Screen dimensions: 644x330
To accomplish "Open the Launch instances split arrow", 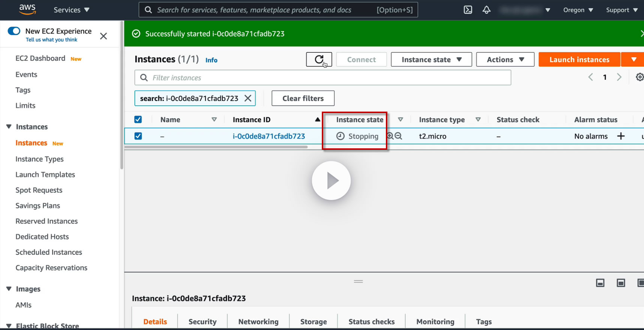I will [633, 60].
